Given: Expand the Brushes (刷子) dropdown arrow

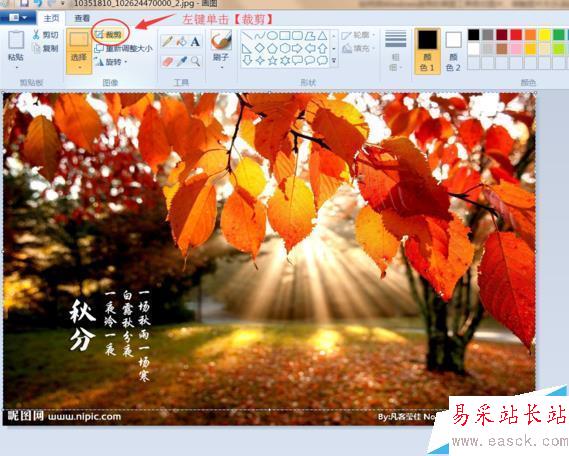Looking at the screenshot, I should pos(221,67).
